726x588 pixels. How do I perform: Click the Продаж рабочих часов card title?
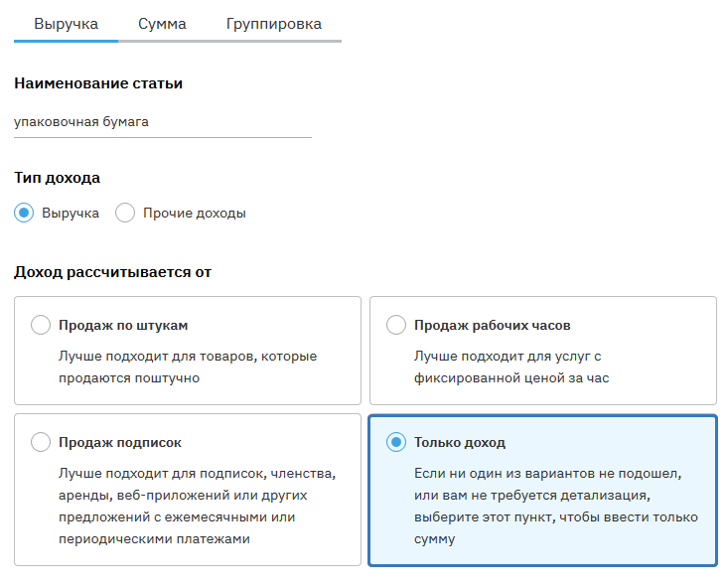[493, 325]
